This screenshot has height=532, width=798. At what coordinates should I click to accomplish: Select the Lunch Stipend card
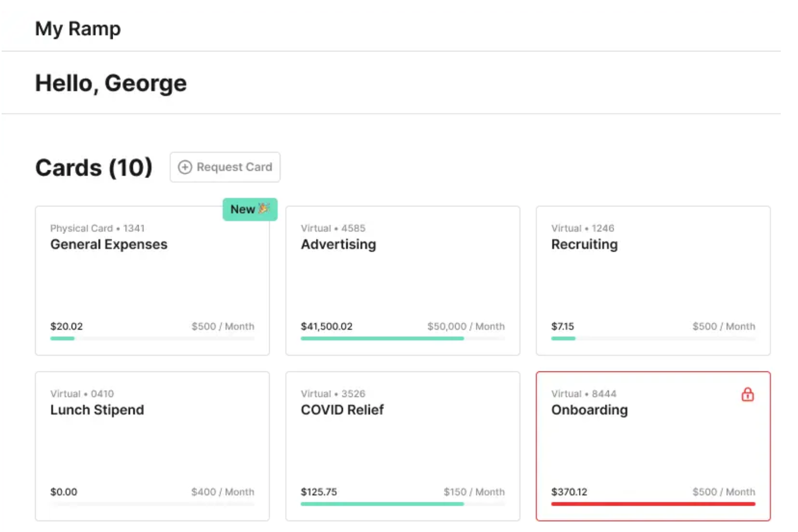point(152,446)
